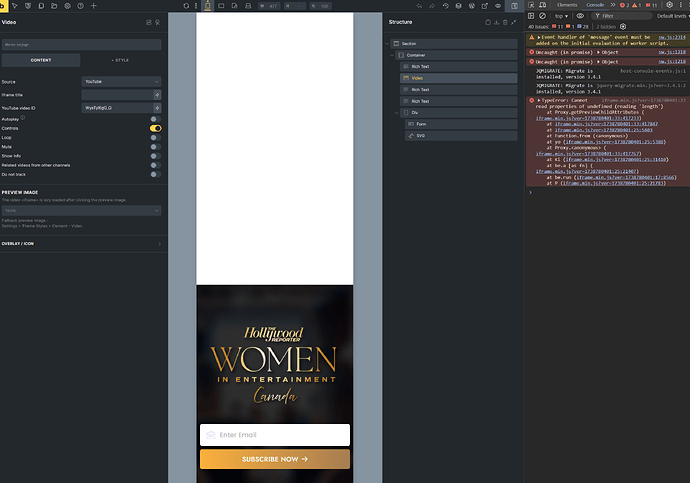The height and width of the screenshot is (483, 690).
Task: Click the Iframe title input field
Action: (x=117, y=95)
